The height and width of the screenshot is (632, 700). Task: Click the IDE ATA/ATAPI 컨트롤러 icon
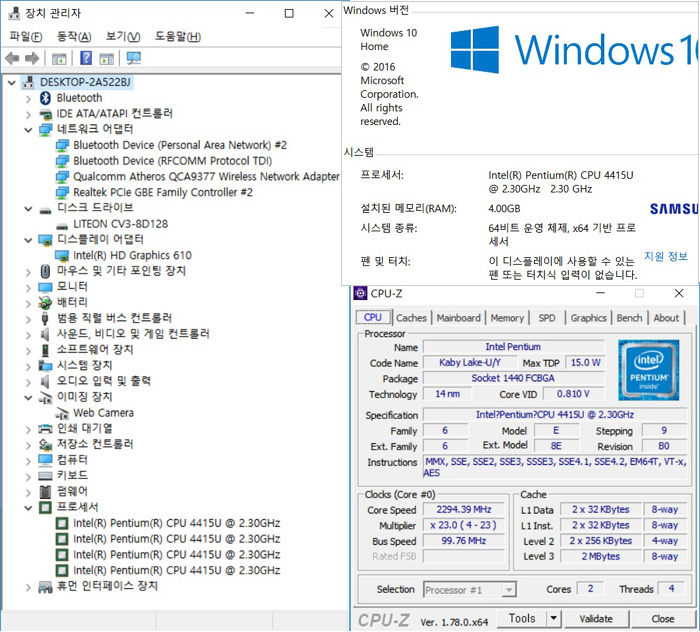tap(45, 114)
